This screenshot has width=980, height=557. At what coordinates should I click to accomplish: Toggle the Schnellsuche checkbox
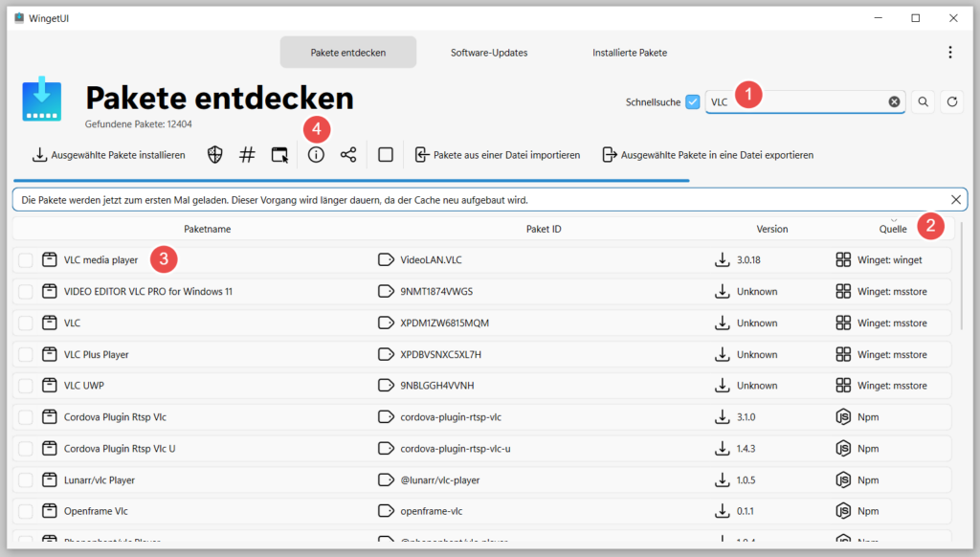[x=693, y=101]
